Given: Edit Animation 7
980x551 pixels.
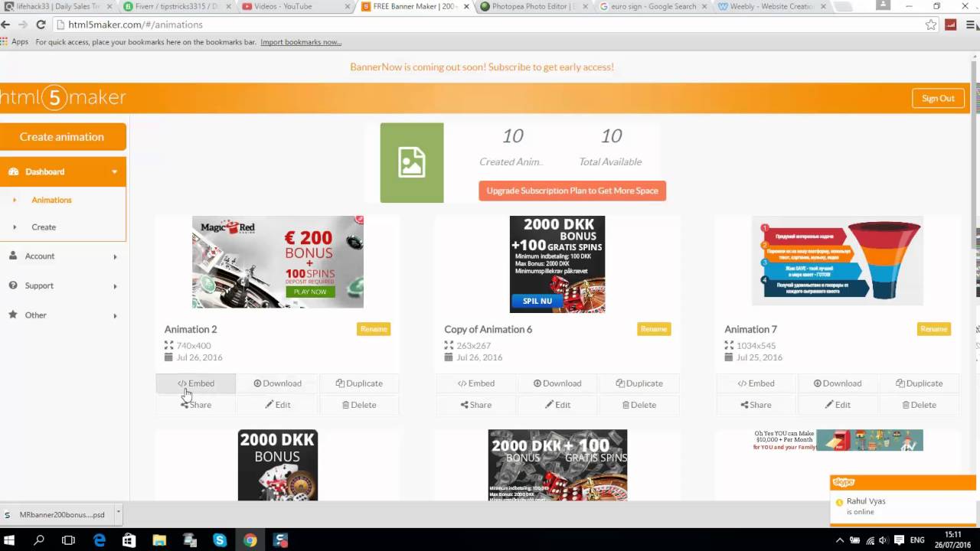Looking at the screenshot, I should 838,405.
